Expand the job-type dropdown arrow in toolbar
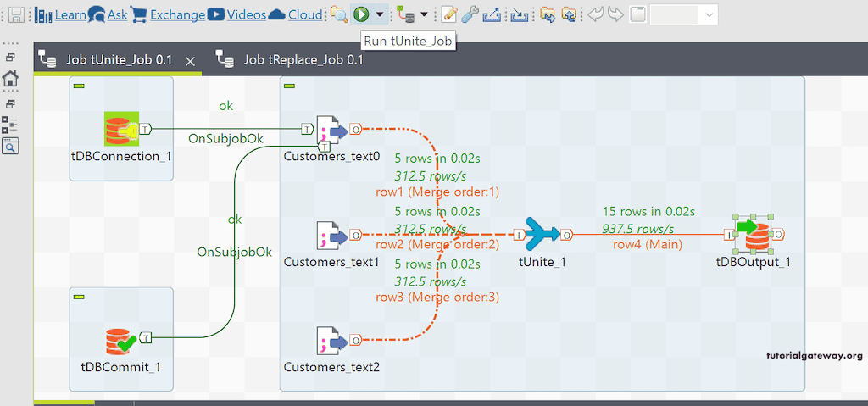This screenshot has width=868, height=406. click(x=424, y=14)
